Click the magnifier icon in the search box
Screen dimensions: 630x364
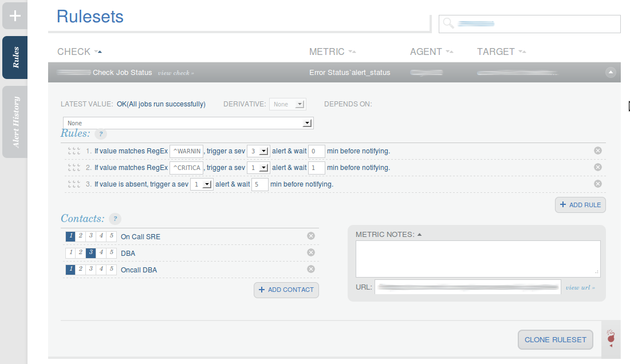(x=447, y=23)
